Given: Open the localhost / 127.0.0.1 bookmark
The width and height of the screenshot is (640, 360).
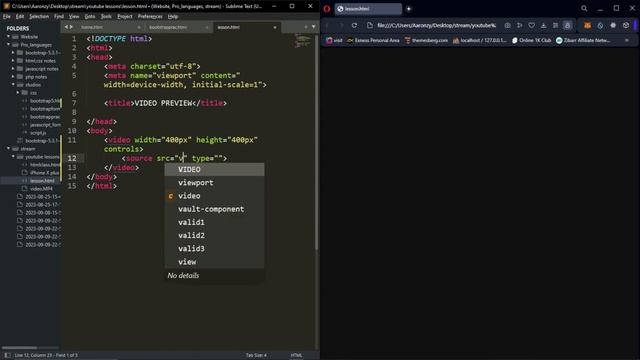Looking at the screenshot, I should [480, 40].
